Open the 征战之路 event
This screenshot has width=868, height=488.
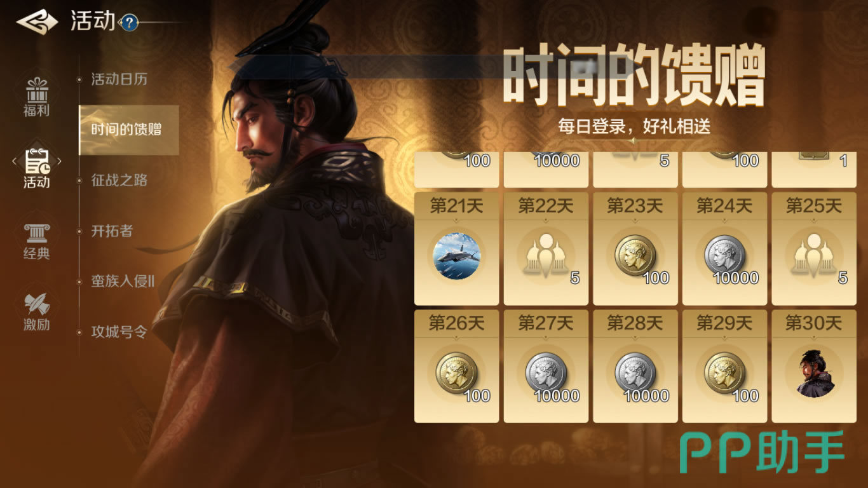point(119,180)
